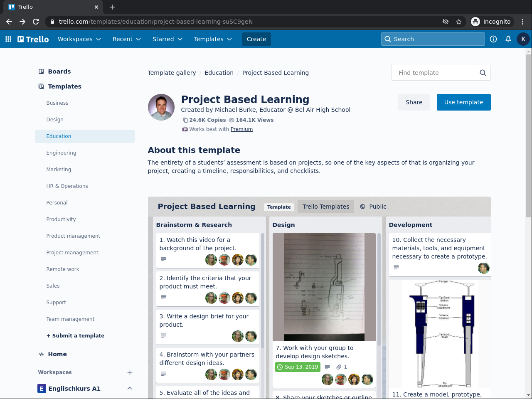This screenshot has height=399, width=532.
Task: Open the notifications bell
Action: [x=508, y=39]
